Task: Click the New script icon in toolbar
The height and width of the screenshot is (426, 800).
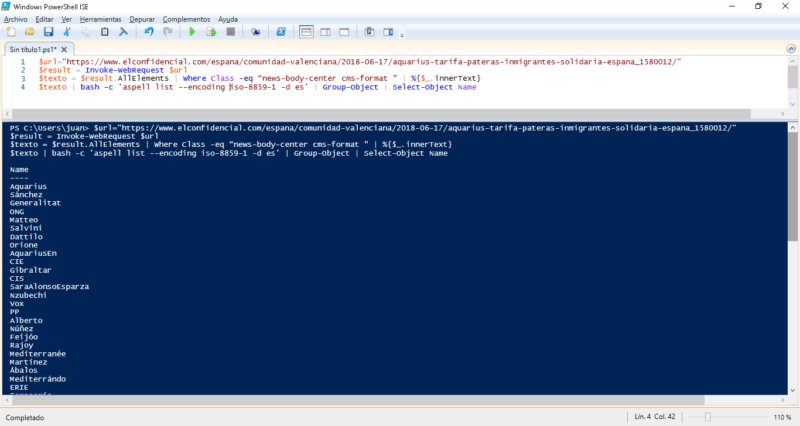Action: 10,32
